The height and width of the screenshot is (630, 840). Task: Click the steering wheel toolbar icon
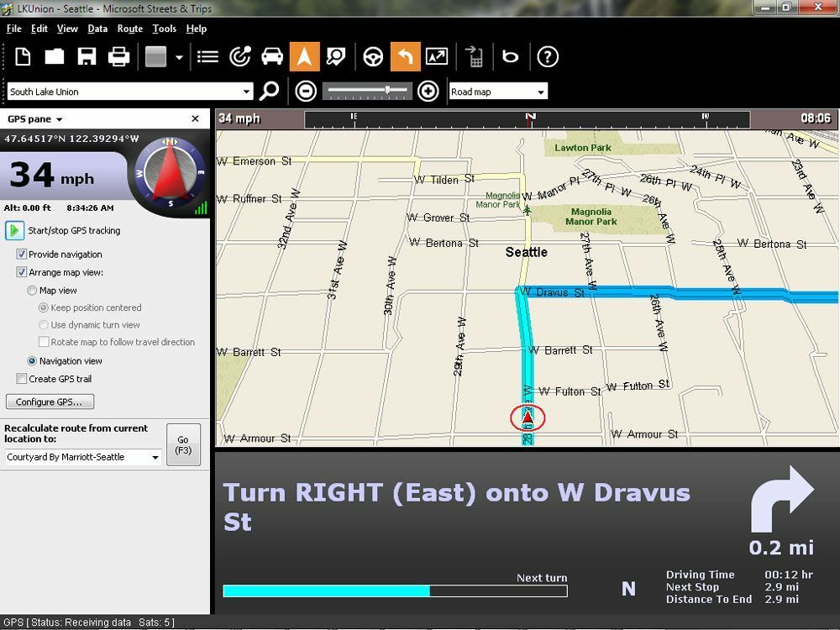coord(373,57)
